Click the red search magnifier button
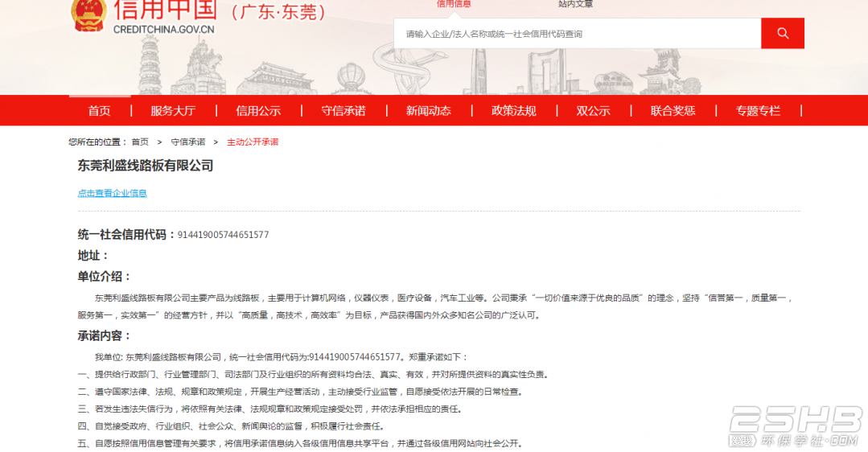This screenshot has height=452, width=868. pos(782,33)
